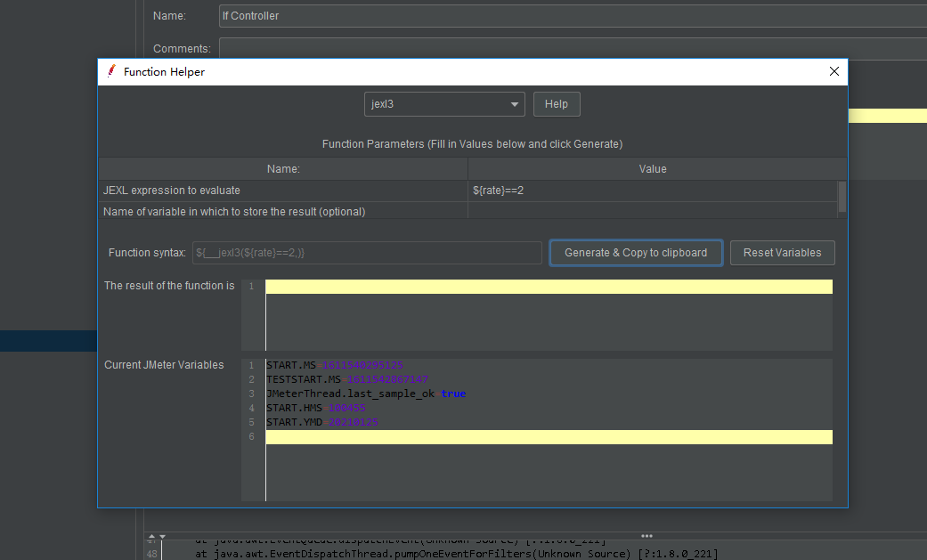Click the TESTSTART.MS variable line
The height and width of the screenshot is (560, 927).
(x=347, y=379)
